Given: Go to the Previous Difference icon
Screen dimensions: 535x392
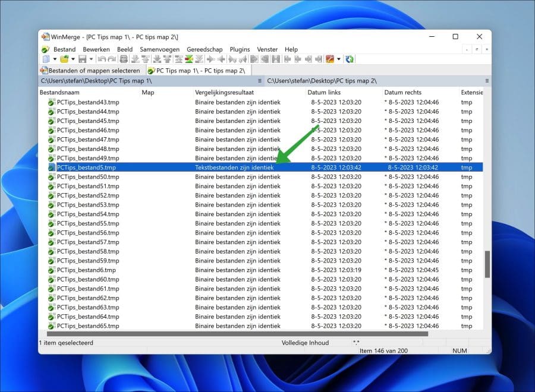Looking at the screenshot, I should pos(146,59).
